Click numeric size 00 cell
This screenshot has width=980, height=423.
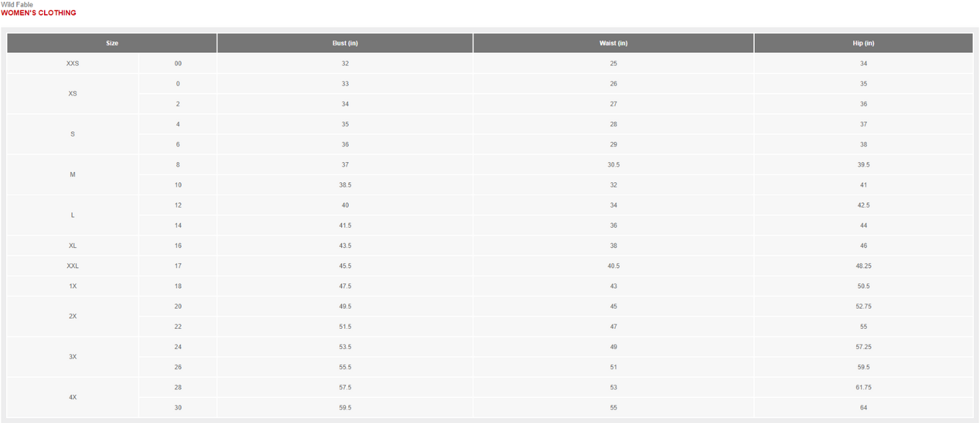click(178, 64)
